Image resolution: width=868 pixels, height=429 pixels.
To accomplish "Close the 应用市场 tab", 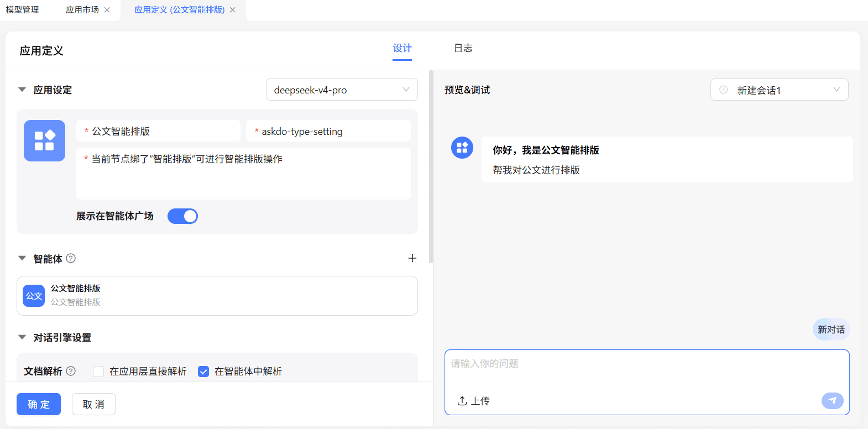I will coord(107,10).
